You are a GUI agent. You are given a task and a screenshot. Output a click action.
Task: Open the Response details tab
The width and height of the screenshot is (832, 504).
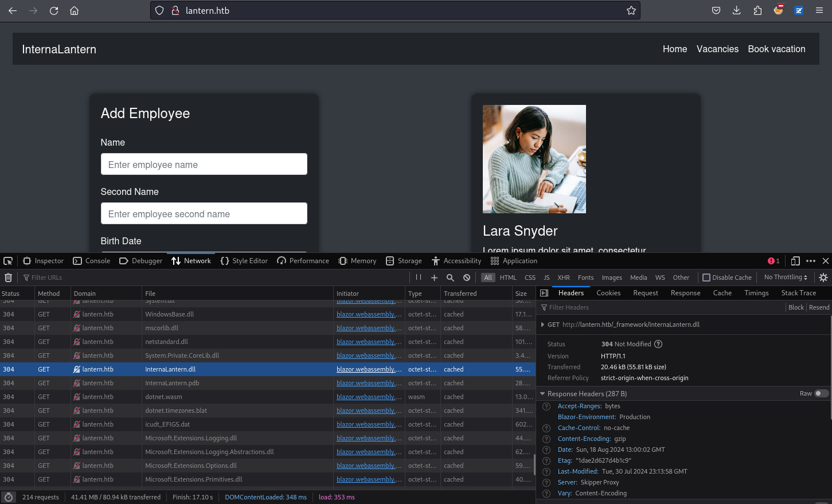pos(685,293)
